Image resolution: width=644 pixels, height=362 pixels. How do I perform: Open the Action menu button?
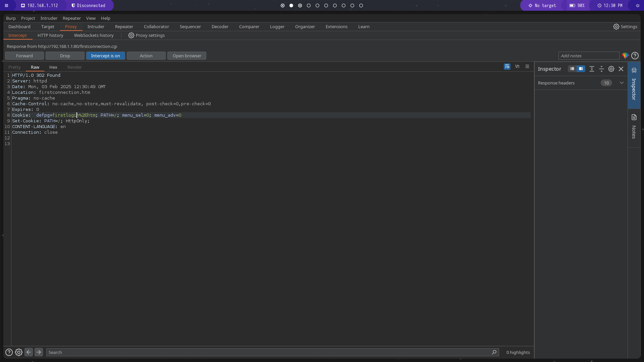[x=146, y=56]
